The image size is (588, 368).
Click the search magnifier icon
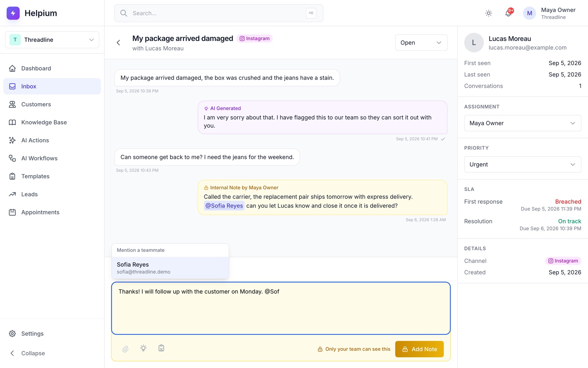tap(124, 13)
